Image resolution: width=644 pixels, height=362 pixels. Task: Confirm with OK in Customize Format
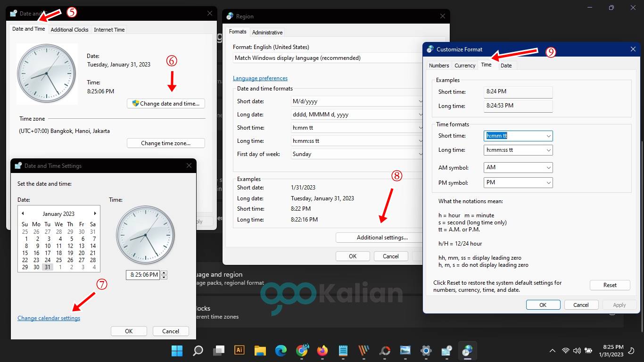tap(543, 305)
